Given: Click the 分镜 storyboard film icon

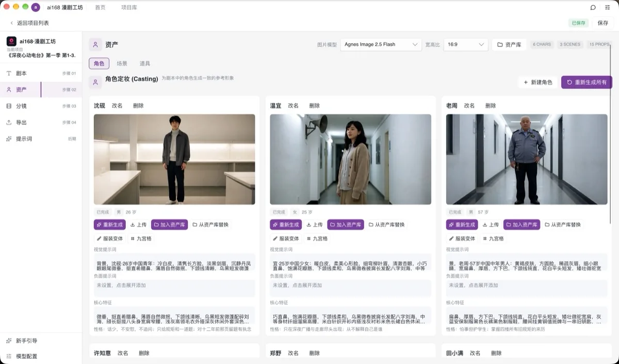Looking at the screenshot, I should (x=9, y=106).
